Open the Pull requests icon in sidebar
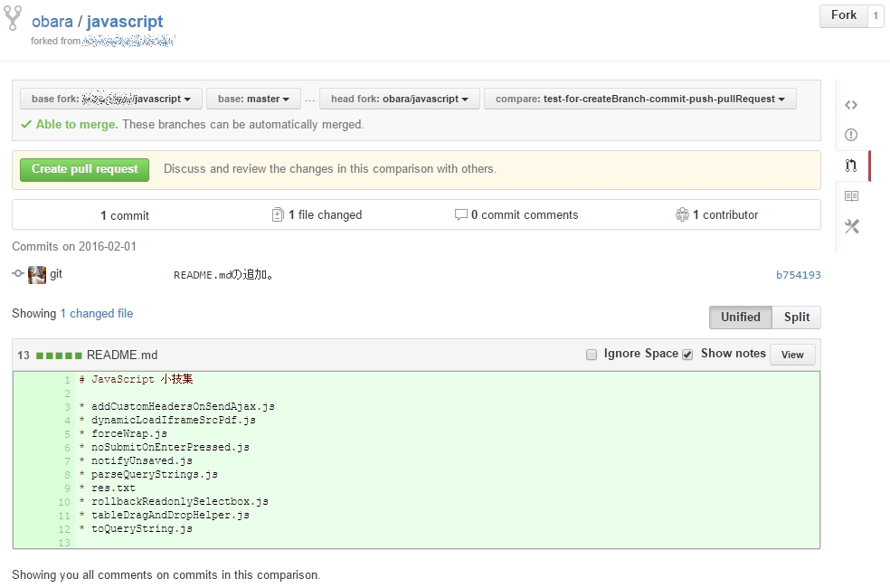The width and height of the screenshot is (890, 588). coord(851,166)
